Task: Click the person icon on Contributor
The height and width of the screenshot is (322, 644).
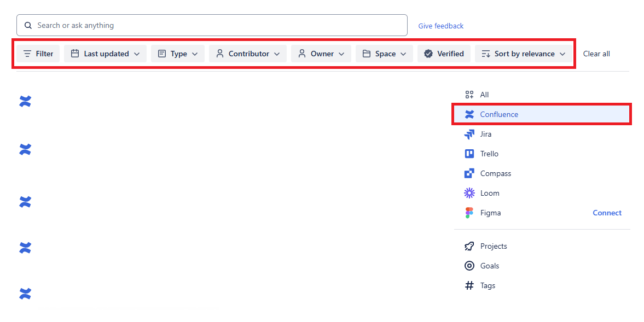Action: 220,54
